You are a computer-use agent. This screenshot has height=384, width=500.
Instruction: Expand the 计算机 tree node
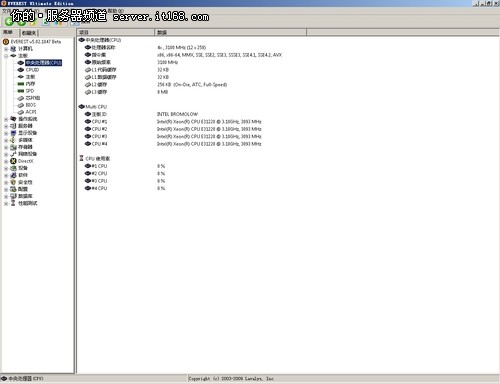point(6,49)
